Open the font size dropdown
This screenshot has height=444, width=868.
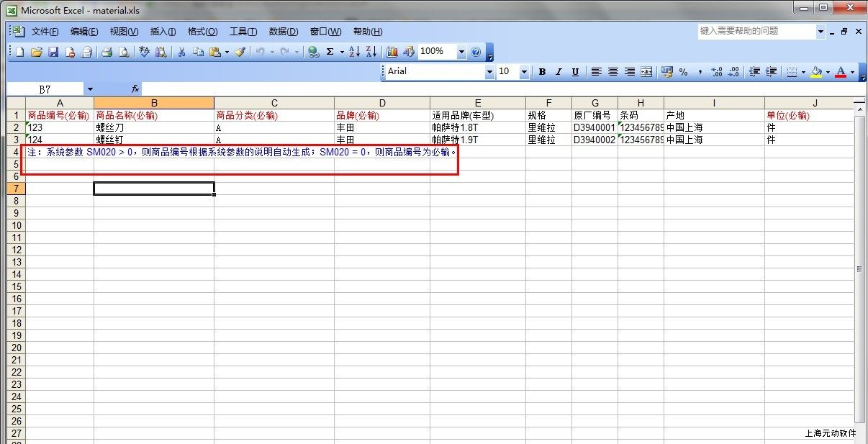point(524,72)
